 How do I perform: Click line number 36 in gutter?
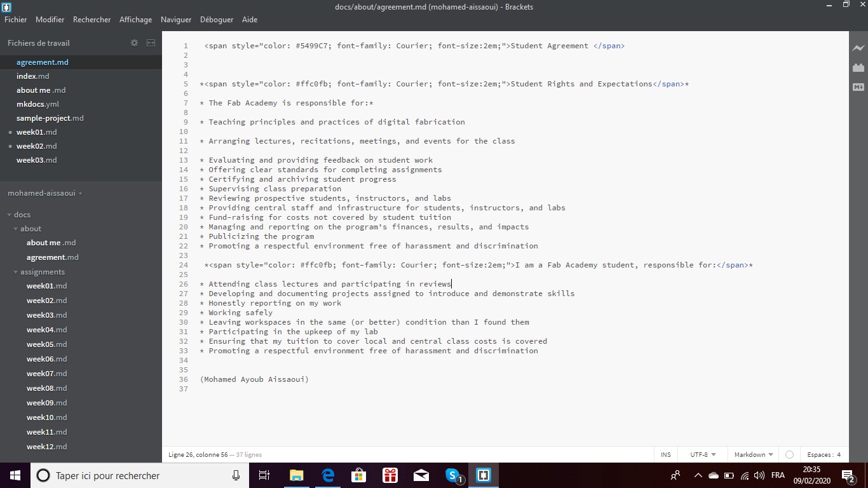184,379
